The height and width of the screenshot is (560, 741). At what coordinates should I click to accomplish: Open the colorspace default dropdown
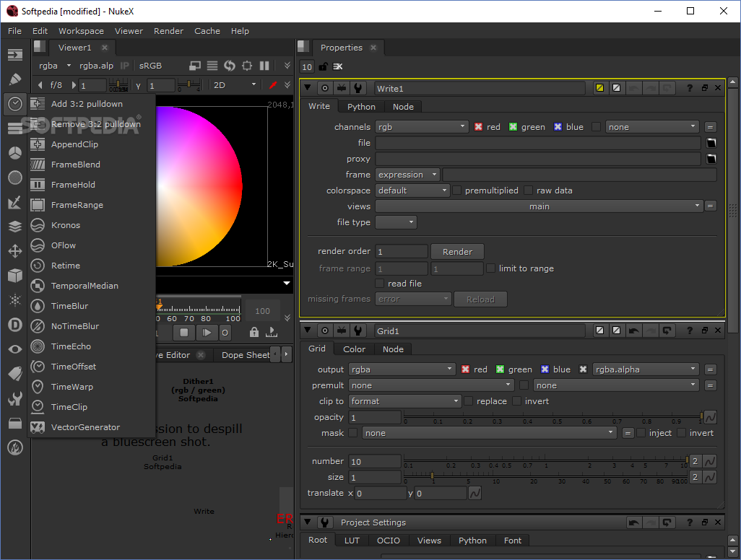[412, 191]
